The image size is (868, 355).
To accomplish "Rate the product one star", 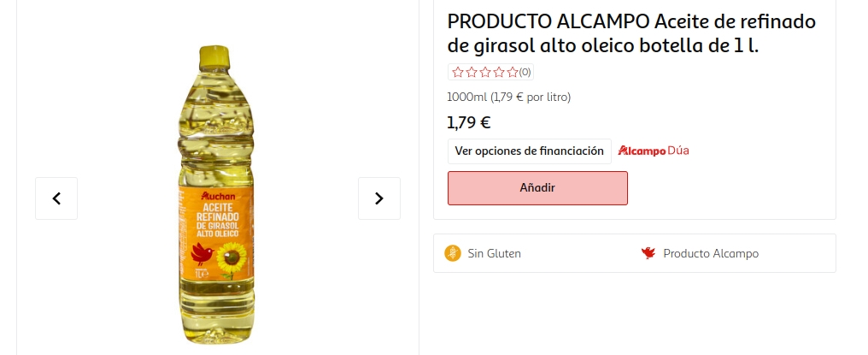I will pos(458,73).
